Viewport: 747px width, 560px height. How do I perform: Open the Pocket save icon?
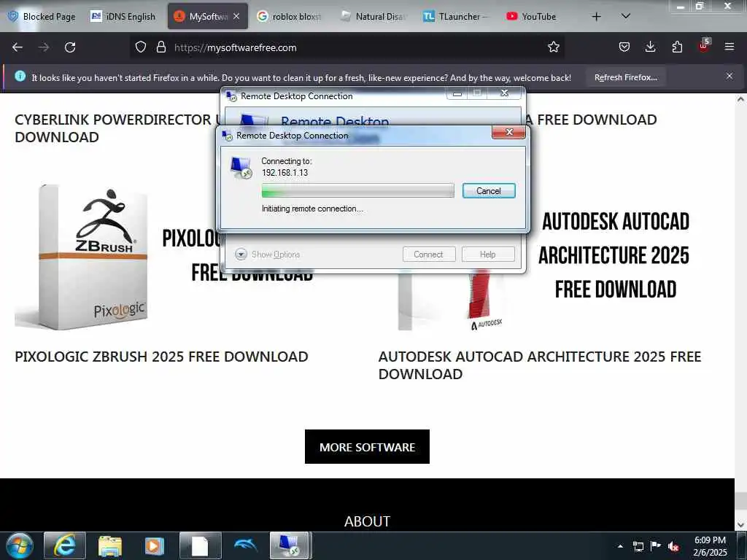point(624,47)
